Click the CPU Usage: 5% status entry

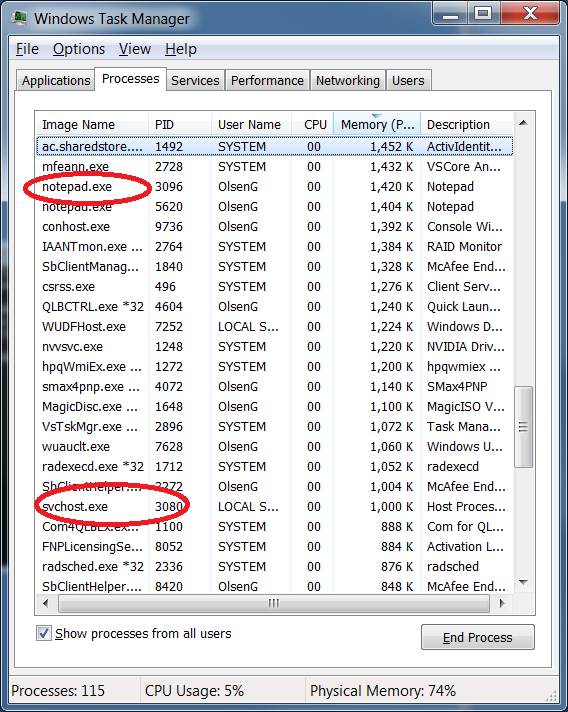click(x=194, y=690)
